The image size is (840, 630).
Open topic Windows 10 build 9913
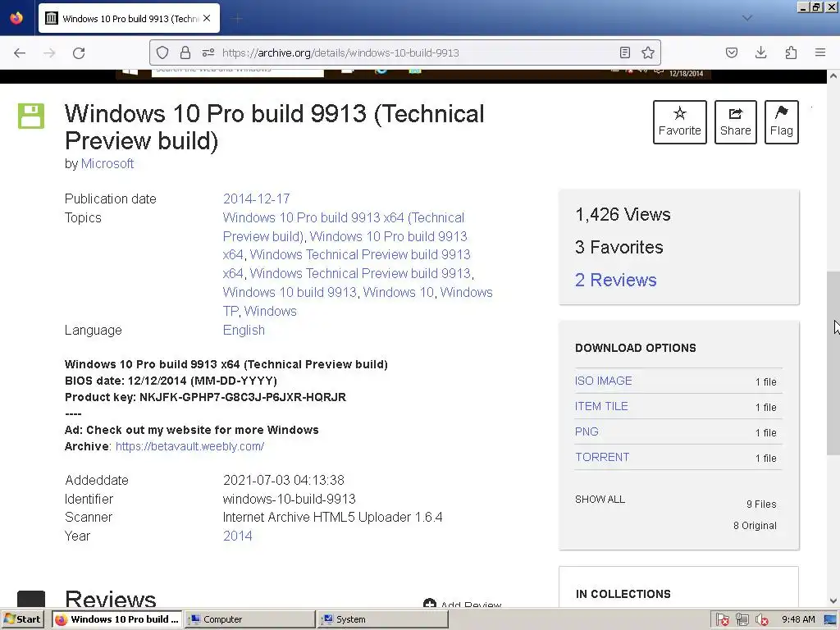(290, 293)
